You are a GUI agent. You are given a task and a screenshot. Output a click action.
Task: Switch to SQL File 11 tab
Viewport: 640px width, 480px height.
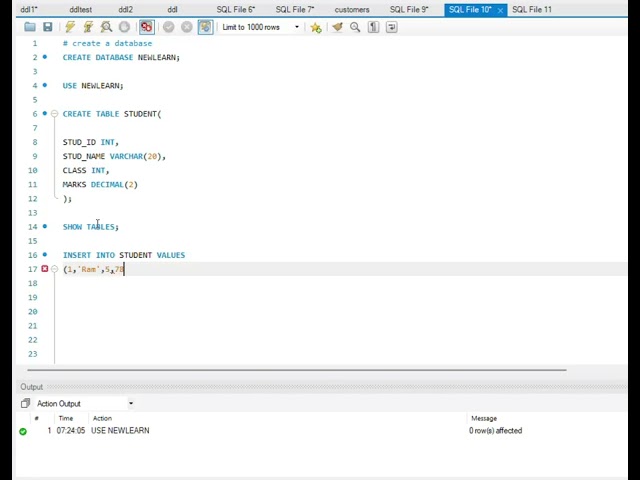(532, 9)
